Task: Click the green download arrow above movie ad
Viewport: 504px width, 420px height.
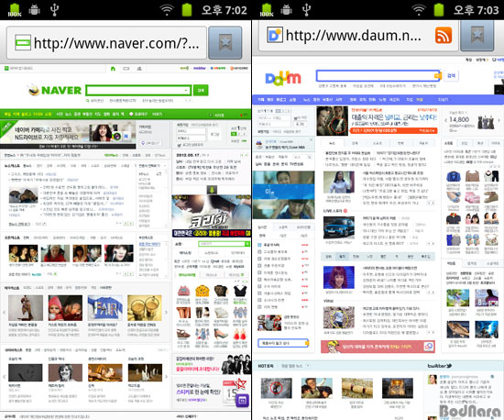Action: pyautogui.click(x=212, y=190)
